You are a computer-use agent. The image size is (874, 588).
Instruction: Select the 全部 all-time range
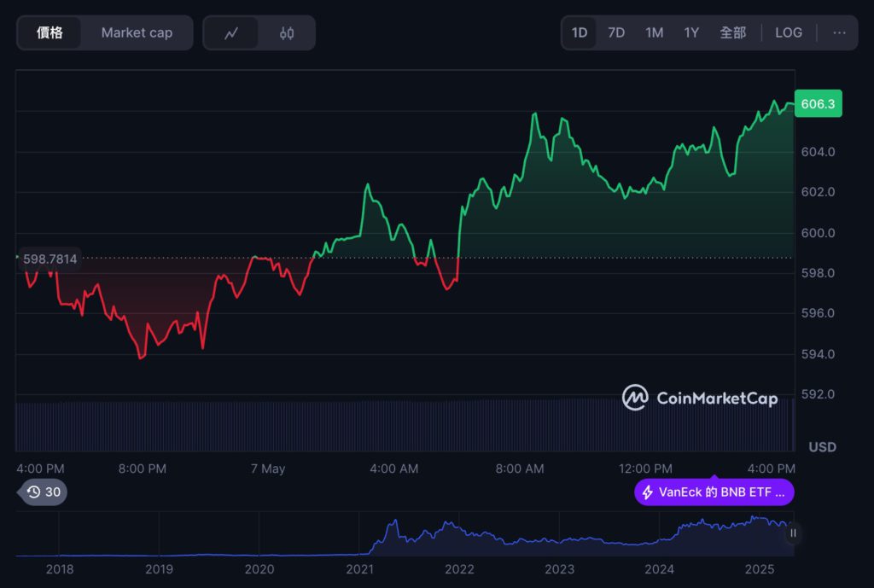(732, 32)
